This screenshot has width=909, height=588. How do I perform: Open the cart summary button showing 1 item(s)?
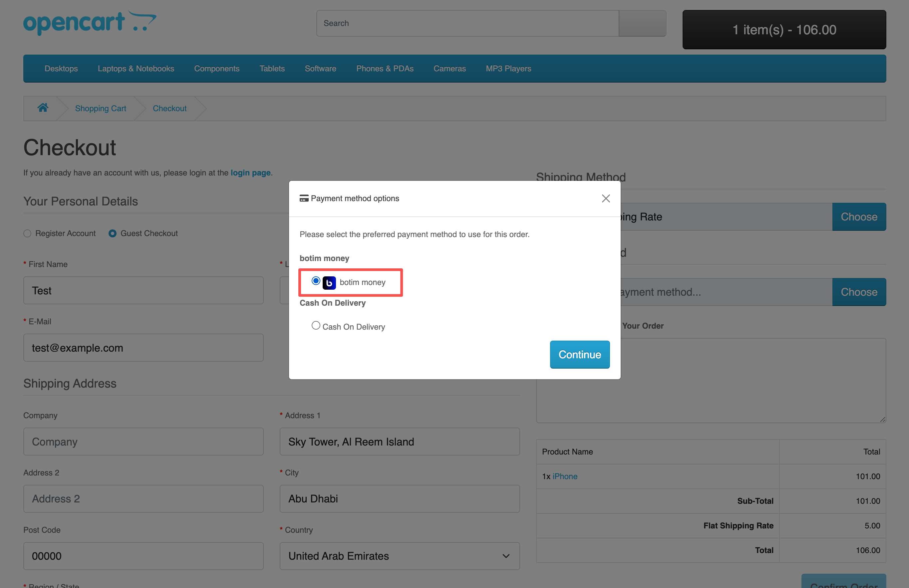click(x=784, y=30)
